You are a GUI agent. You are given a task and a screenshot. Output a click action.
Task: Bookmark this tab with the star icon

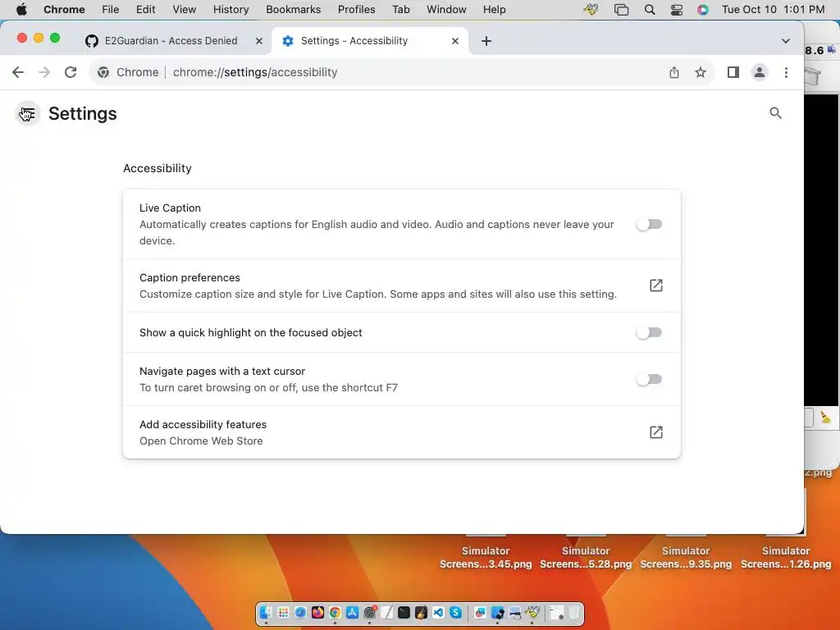[x=701, y=72]
